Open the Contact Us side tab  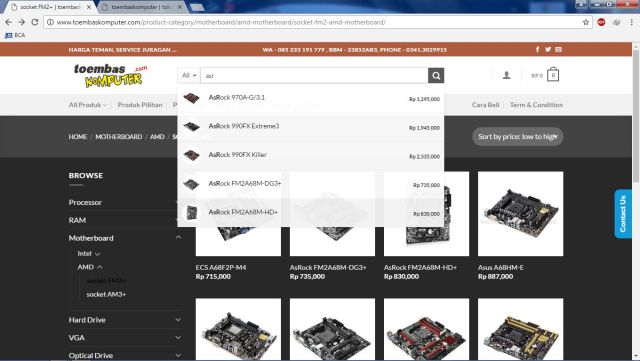(x=623, y=214)
